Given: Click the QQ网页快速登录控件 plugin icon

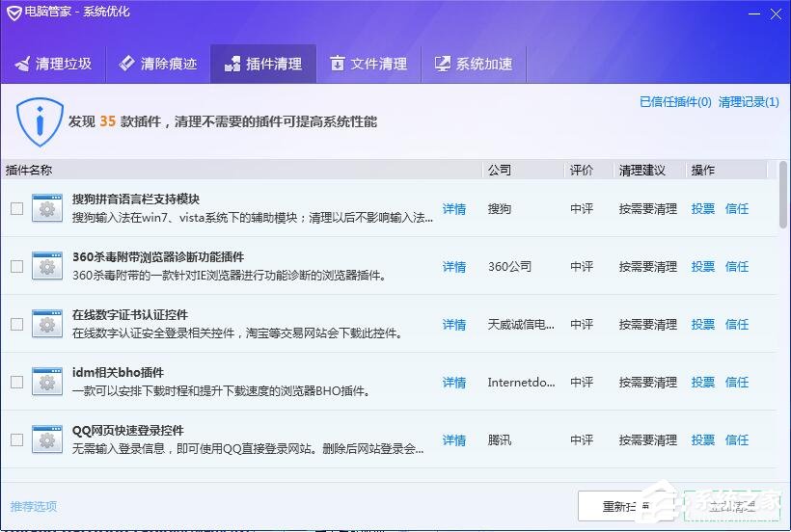Looking at the screenshot, I should pyautogui.click(x=46, y=440).
